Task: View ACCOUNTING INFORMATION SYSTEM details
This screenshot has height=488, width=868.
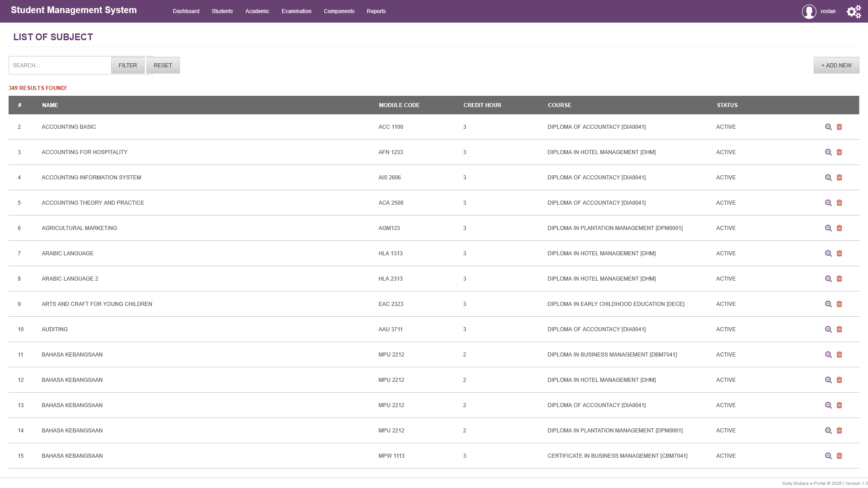Action: pyautogui.click(x=828, y=178)
